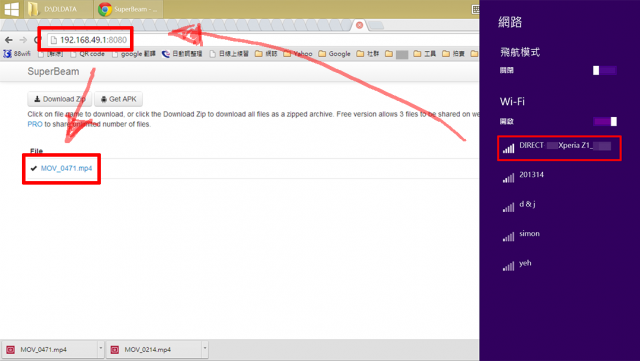The height and width of the screenshot is (361, 640).
Task: Follow the PRO link
Action: (x=35, y=124)
